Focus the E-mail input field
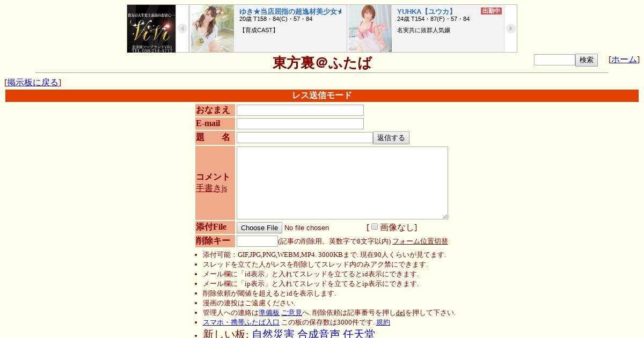The width and height of the screenshot is (644, 338). [300, 123]
